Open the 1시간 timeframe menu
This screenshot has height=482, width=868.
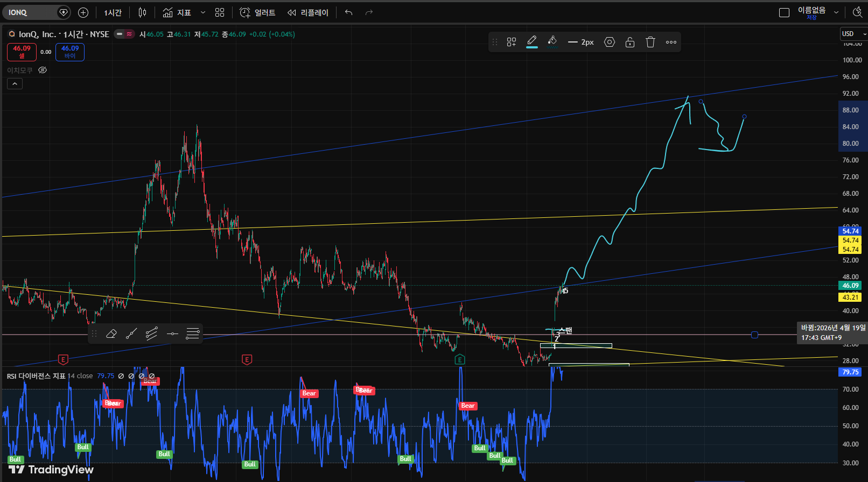pyautogui.click(x=113, y=12)
